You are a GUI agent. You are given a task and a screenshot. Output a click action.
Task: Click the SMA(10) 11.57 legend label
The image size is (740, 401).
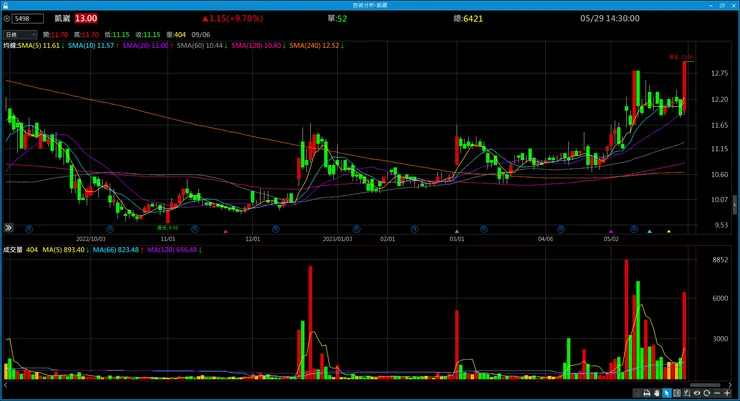[91, 46]
